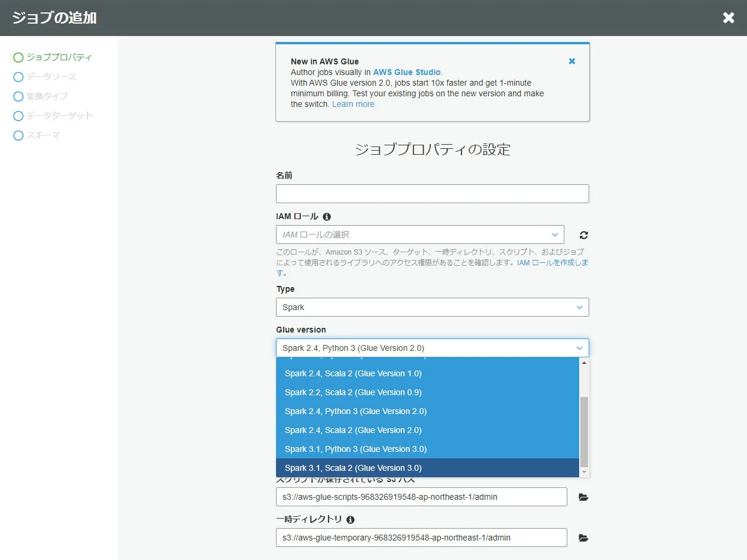Select the 変換タイプ step
This screenshot has width=747, height=560.
(41, 96)
